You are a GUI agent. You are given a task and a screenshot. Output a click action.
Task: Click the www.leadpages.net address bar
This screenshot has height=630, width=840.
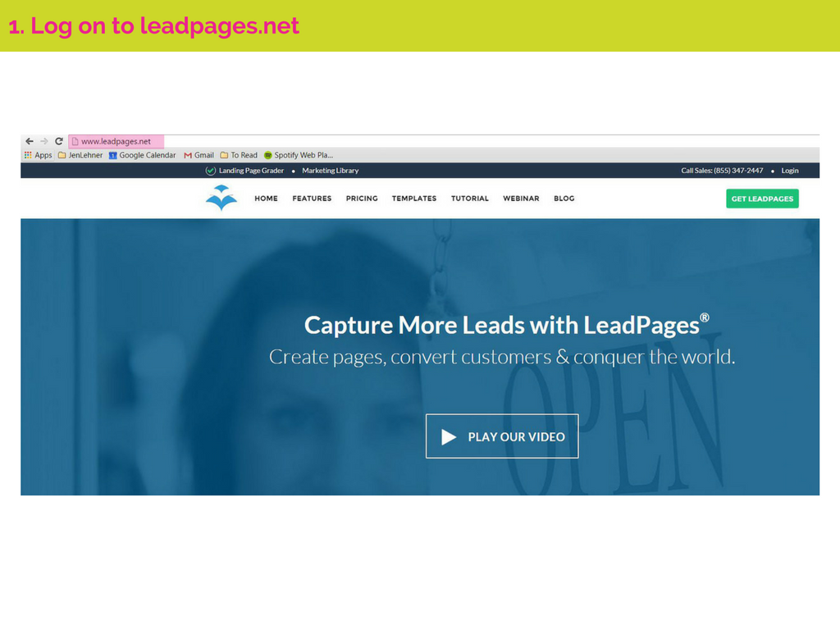[x=116, y=141]
